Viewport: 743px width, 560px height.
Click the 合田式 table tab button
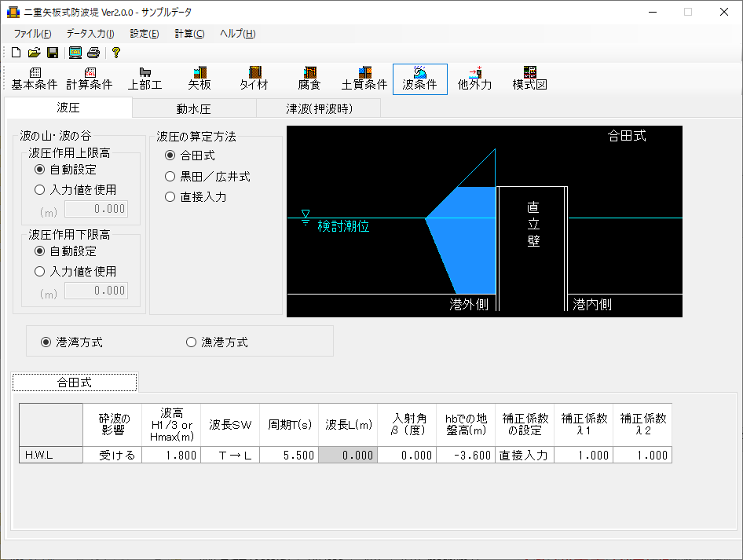(75, 382)
